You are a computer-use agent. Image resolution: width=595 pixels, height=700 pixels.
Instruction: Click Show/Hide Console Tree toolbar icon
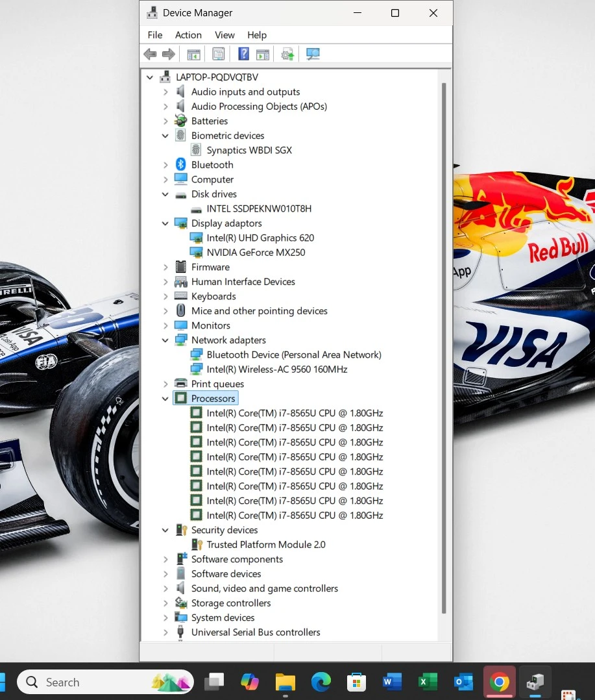[x=193, y=55]
